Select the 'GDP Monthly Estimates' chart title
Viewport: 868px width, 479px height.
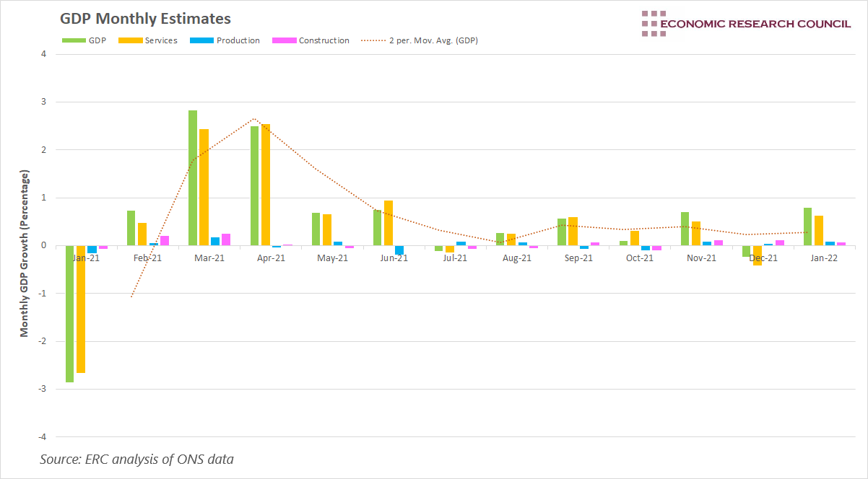[x=145, y=19]
